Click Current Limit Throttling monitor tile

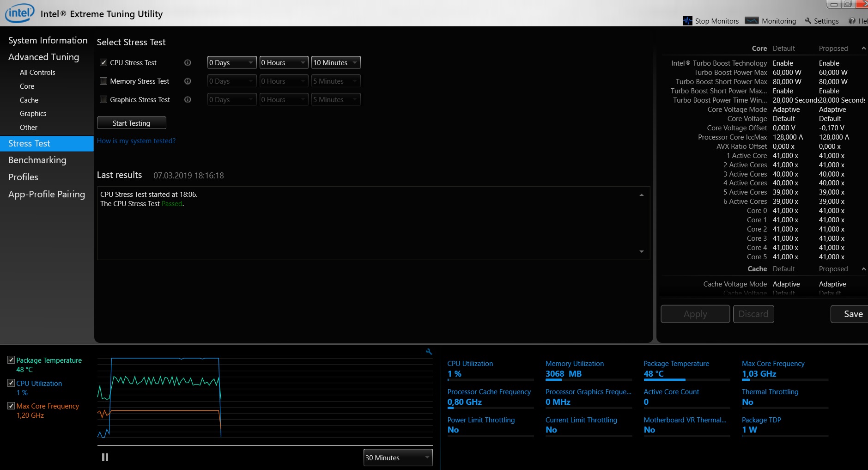(x=589, y=426)
